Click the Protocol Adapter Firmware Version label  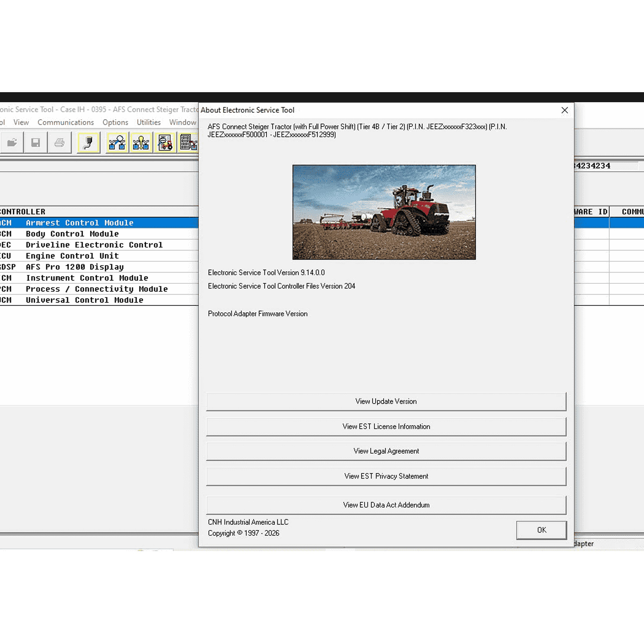point(258,314)
